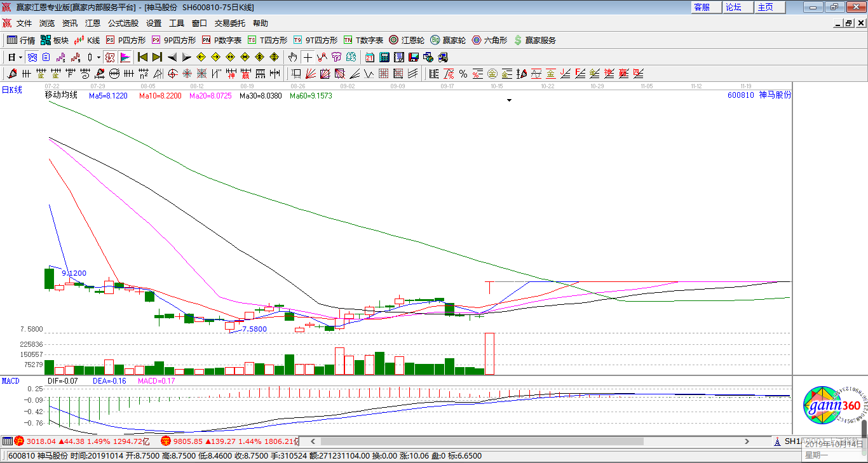
Task: Click the grid icon in status bar
Action: pos(7,441)
